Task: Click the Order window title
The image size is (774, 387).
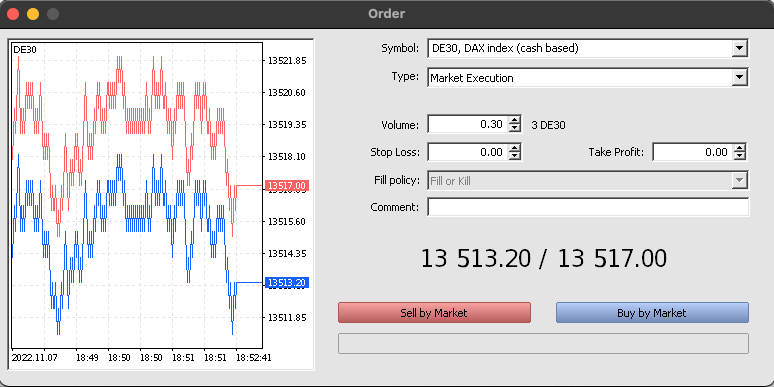Action: [387, 14]
